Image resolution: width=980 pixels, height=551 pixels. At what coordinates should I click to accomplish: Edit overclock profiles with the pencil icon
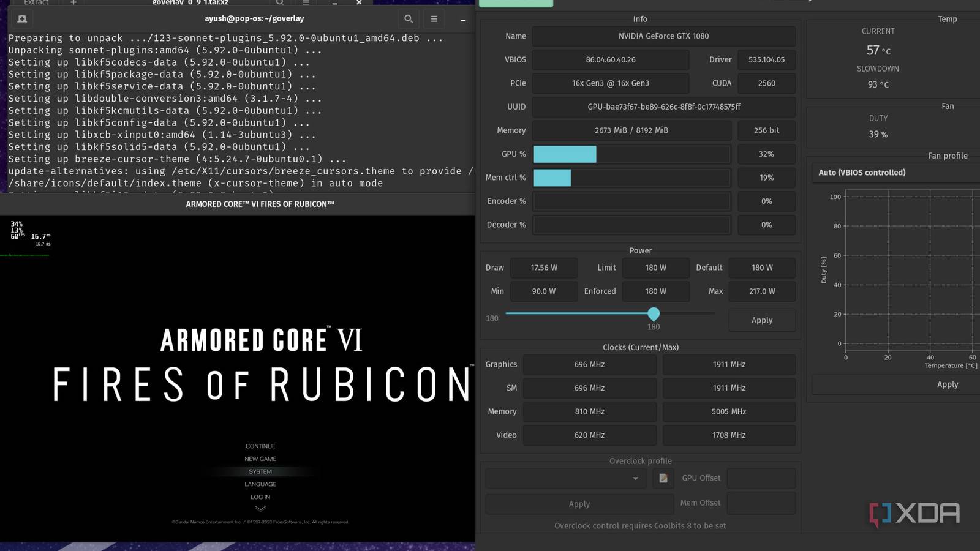point(663,478)
